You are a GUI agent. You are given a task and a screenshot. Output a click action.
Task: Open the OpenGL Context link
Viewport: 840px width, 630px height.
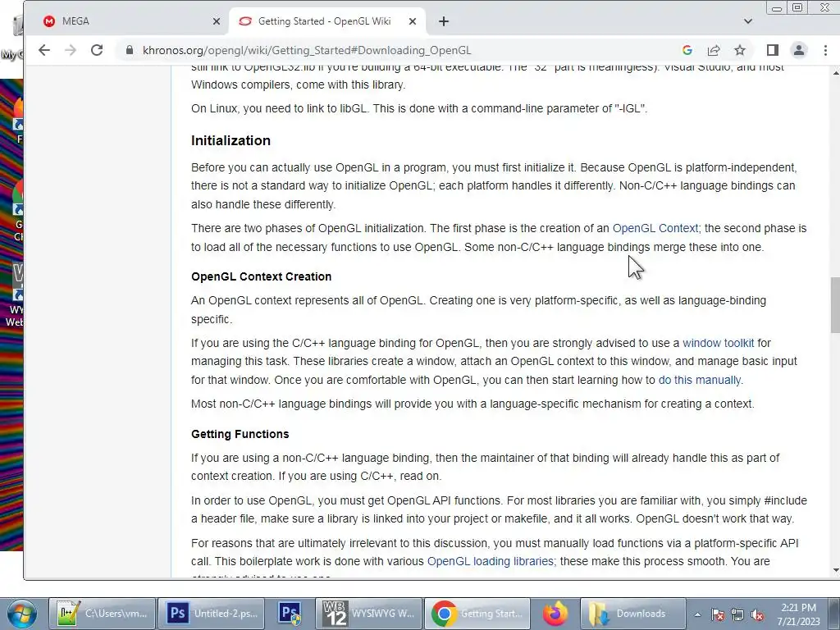655,228
